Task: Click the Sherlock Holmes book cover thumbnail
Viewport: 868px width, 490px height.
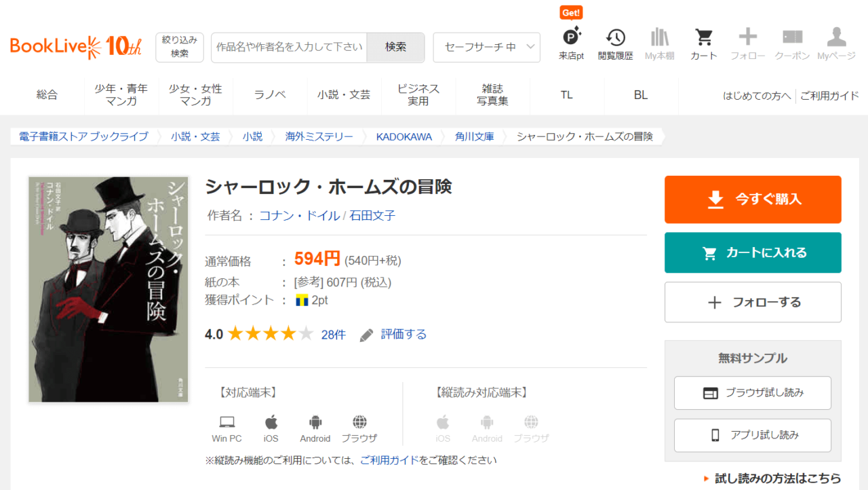Action: (x=108, y=290)
